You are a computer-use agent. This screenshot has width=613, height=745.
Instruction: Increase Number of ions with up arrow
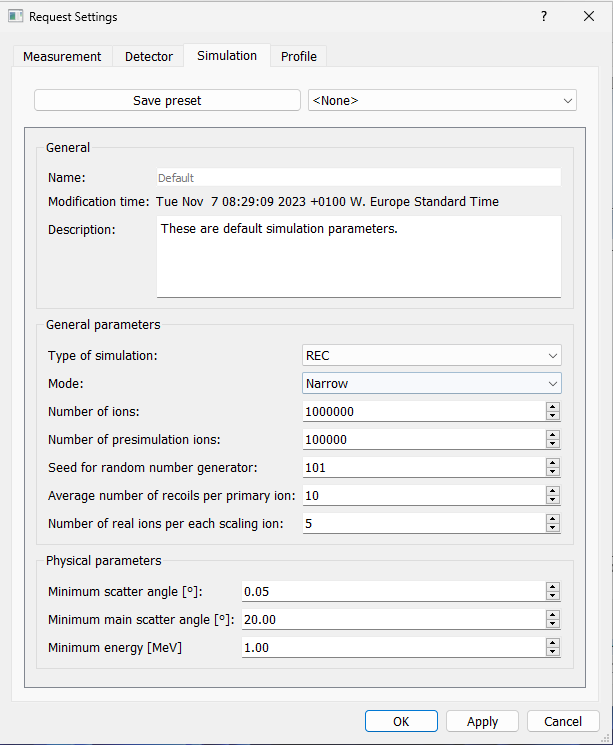553,407
